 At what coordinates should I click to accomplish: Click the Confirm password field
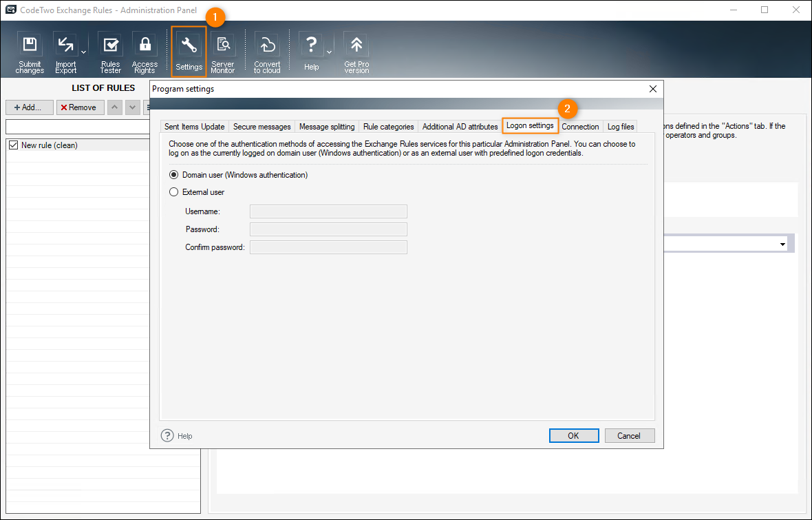pos(328,247)
